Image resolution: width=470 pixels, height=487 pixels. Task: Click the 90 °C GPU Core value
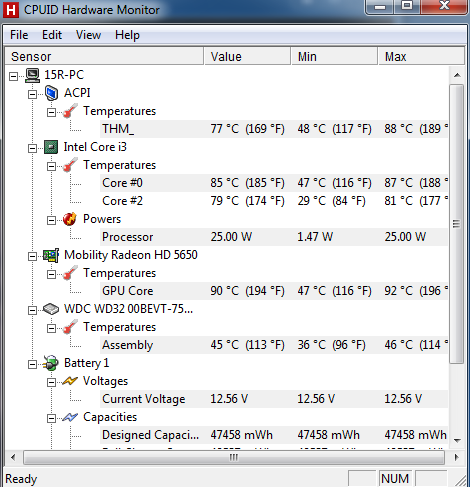click(x=248, y=291)
